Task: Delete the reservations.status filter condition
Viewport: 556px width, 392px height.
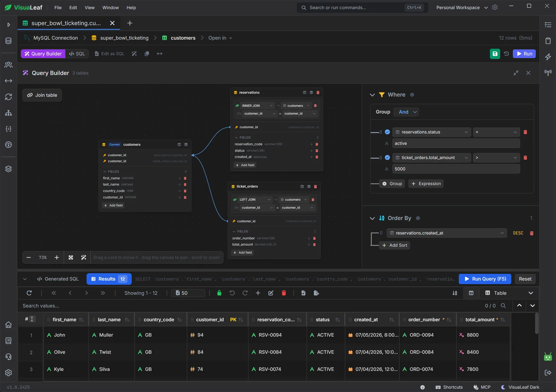Action: pos(525,132)
